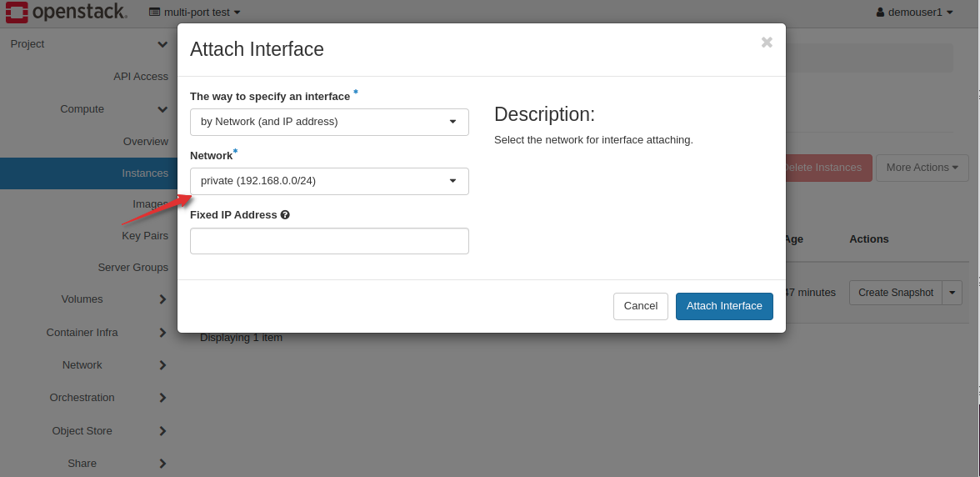Click the Fixed IP Address text field
The image size is (980, 477).
(329, 241)
